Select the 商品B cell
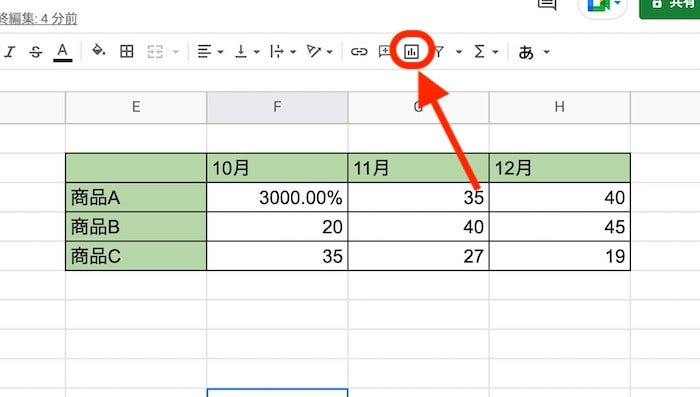Image resolution: width=700 pixels, height=397 pixels. click(x=136, y=227)
